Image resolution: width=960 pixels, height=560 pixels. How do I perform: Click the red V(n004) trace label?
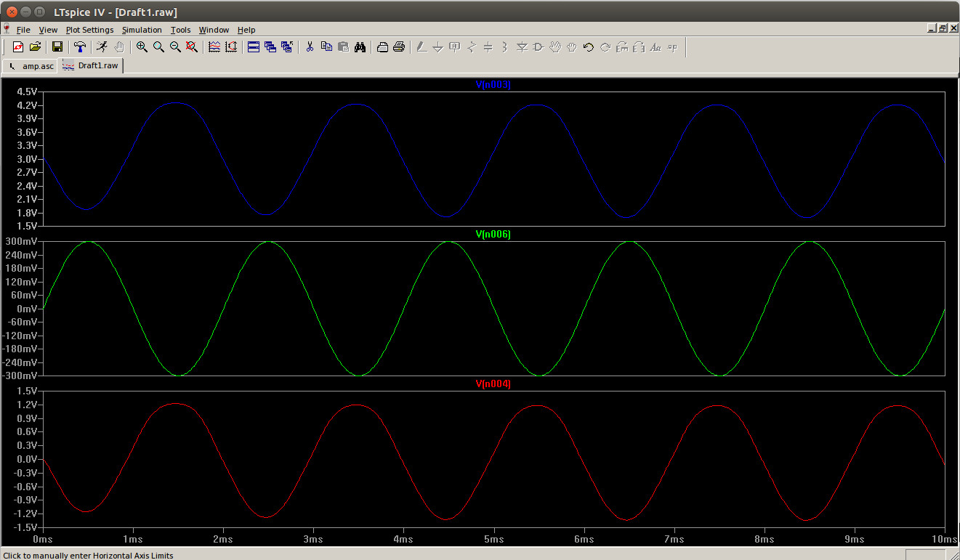493,384
